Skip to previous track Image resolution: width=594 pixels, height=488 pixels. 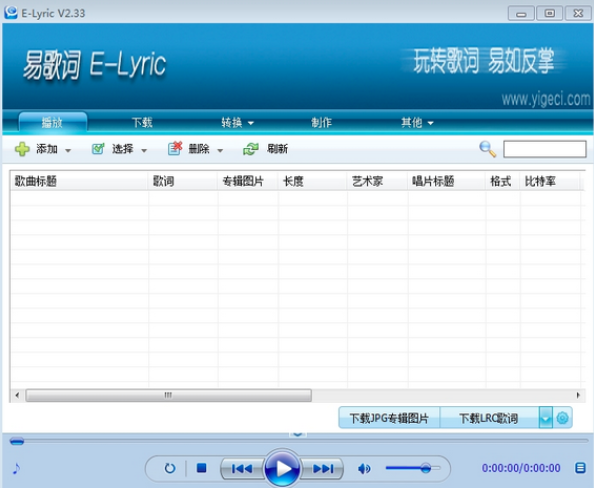[242, 469]
